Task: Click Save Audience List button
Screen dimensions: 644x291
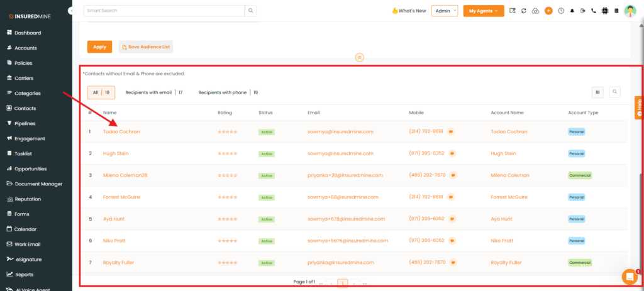Action: 145,47
